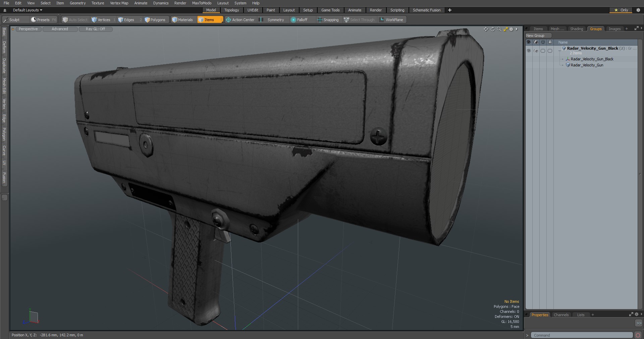Open the Perspective view type dropdown
Viewport: 644px width, 339px height.
click(28, 29)
